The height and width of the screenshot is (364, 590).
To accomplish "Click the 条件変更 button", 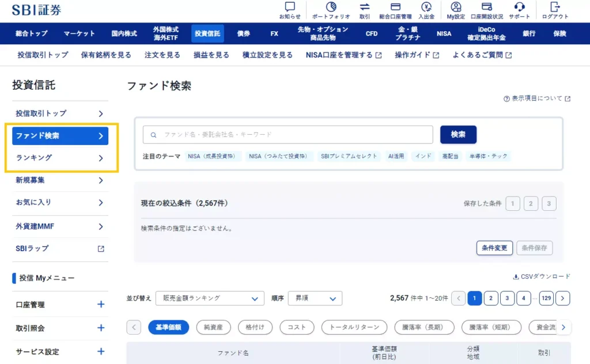I will point(494,248).
